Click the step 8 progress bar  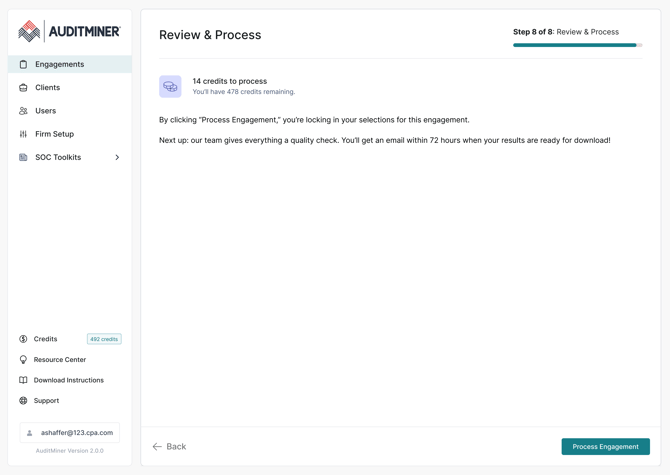tap(577, 45)
